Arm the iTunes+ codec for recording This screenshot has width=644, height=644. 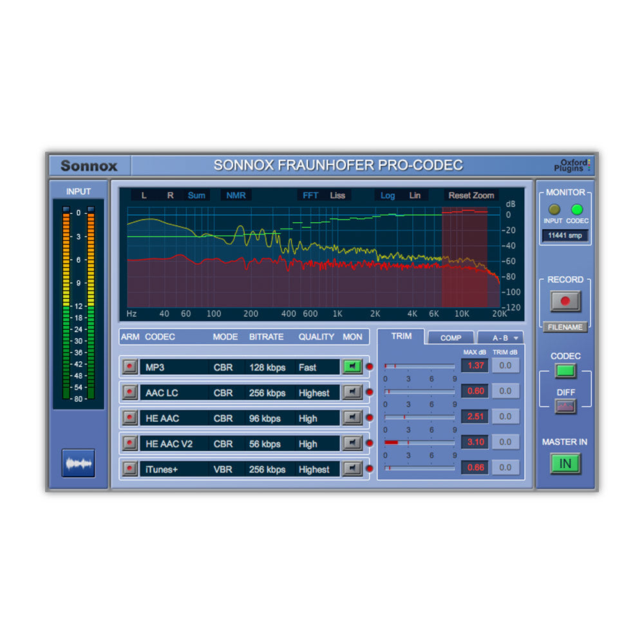(x=131, y=469)
